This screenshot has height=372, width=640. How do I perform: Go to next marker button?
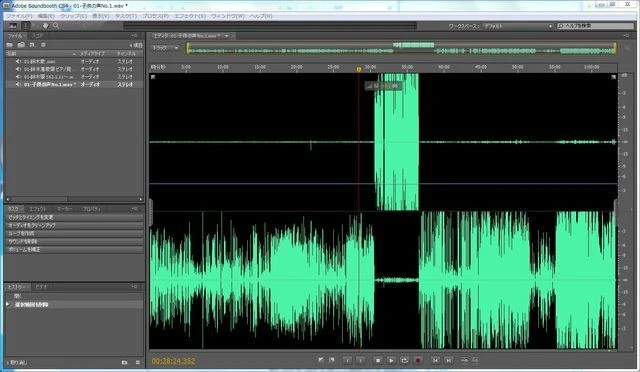pyautogui.click(x=448, y=361)
